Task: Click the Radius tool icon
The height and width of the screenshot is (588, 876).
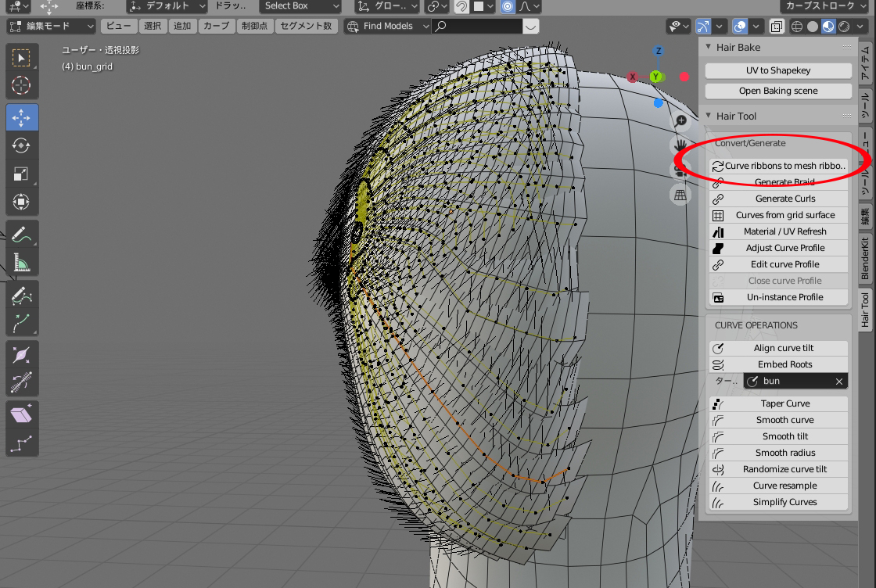Action: [22, 354]
